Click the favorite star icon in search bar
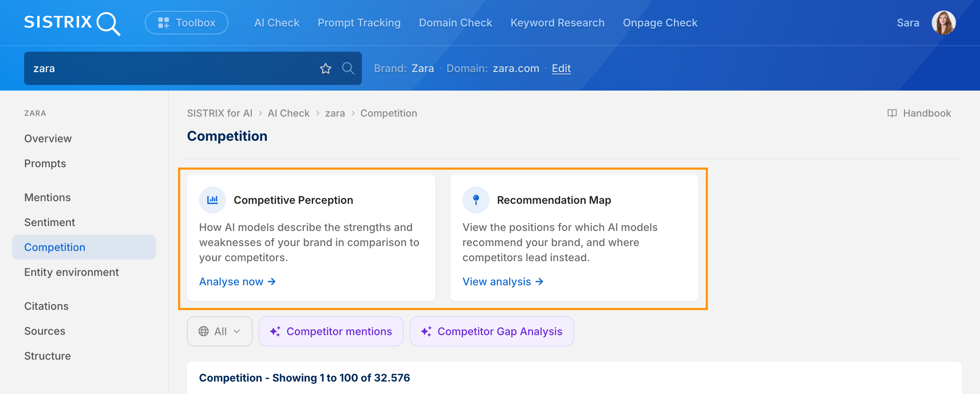The height and width of the screenshot is (394, 980). (326, 69)
